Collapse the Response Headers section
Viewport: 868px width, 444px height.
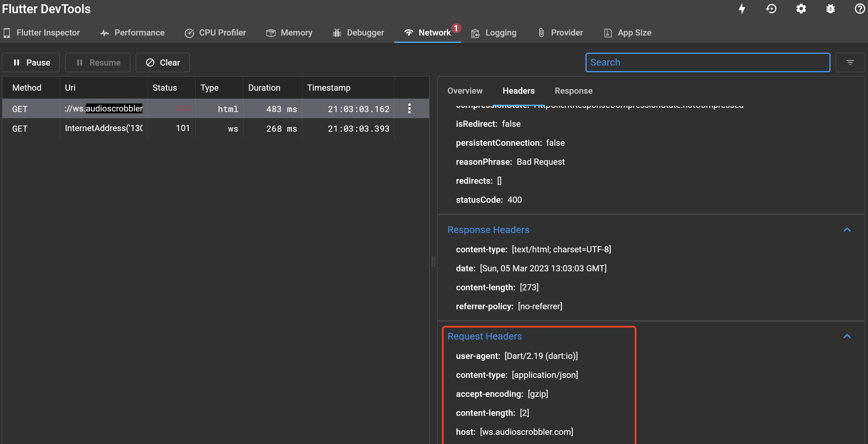tap(847, 230)
